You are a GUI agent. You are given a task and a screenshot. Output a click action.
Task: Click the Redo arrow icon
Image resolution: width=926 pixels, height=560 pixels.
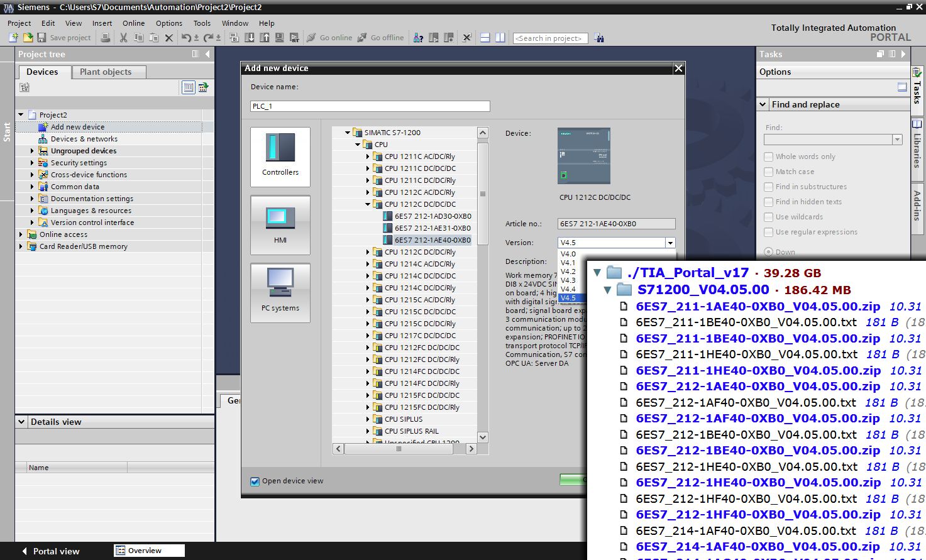coord(208,38)
